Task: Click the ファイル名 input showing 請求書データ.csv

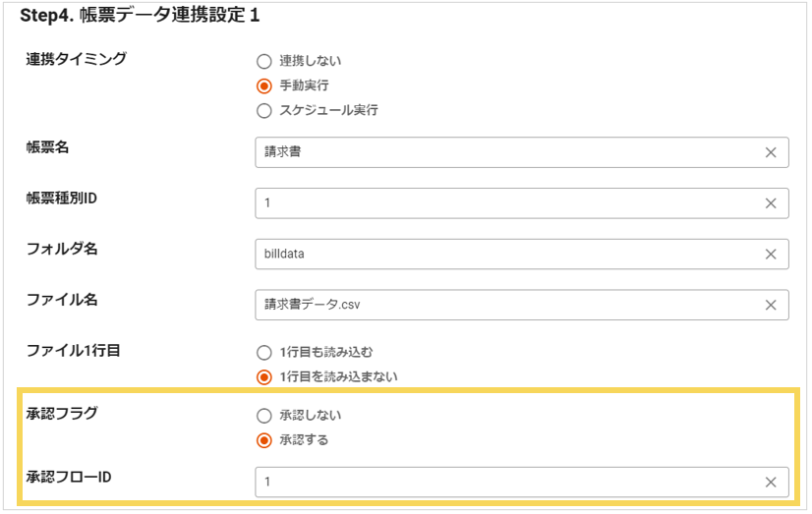Action: point(501,305)
